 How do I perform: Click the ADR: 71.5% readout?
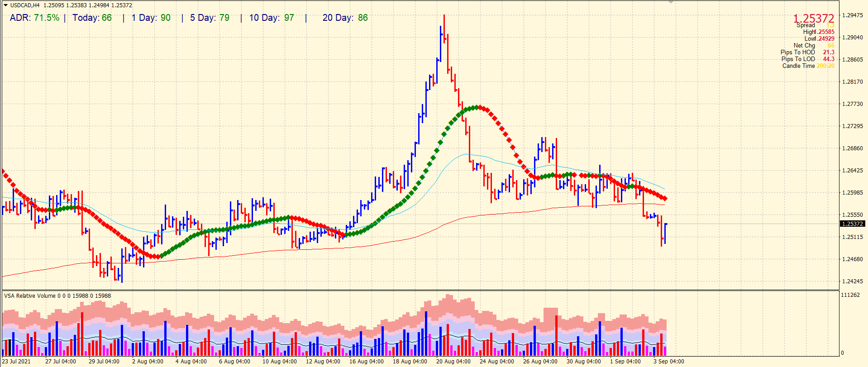pyautogui.click(x=34, y=18)
